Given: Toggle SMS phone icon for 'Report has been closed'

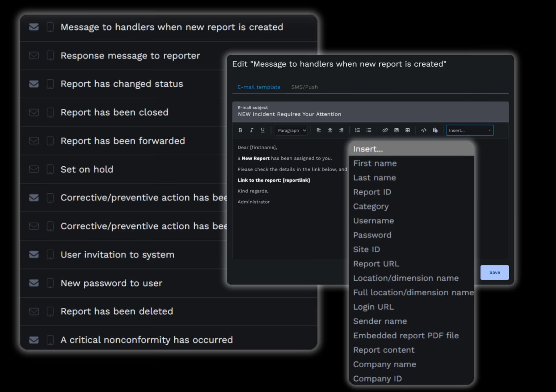Looking at the screenshot, I should 50,112.
